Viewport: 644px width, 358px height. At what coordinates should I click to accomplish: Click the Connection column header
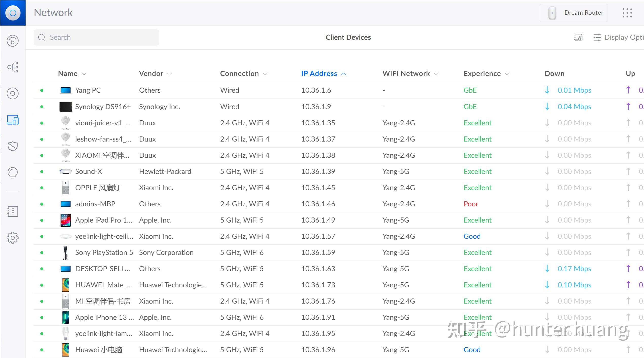(x=239, y=73)
